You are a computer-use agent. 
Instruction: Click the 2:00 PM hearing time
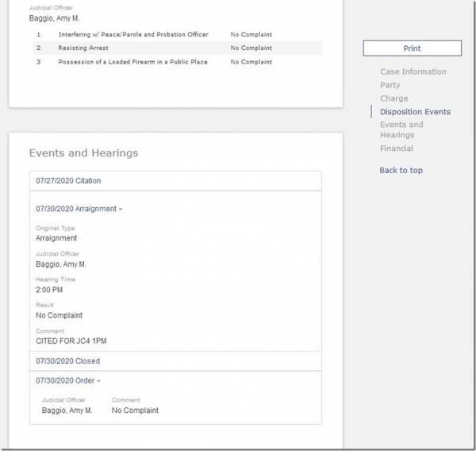[48, 290]
